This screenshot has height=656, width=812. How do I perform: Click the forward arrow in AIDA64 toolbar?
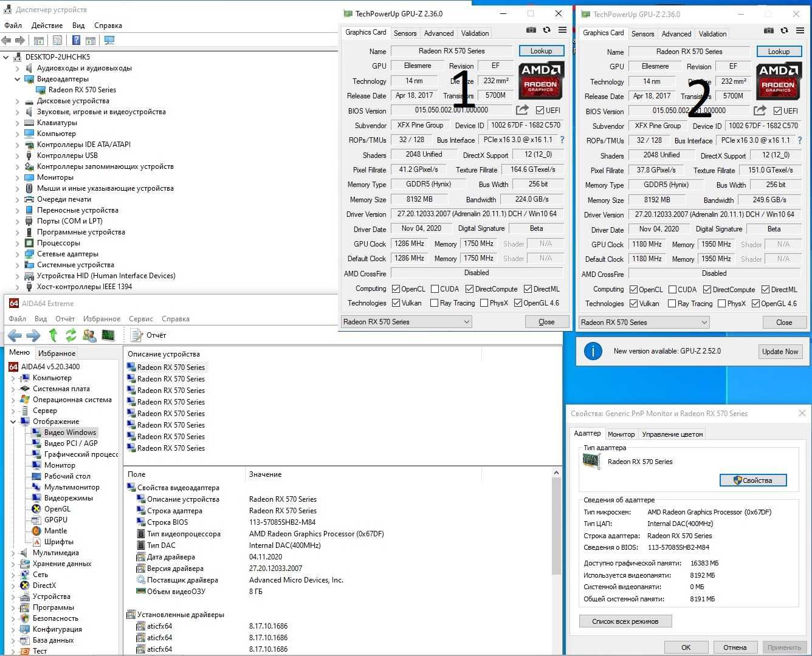point(33,335)
